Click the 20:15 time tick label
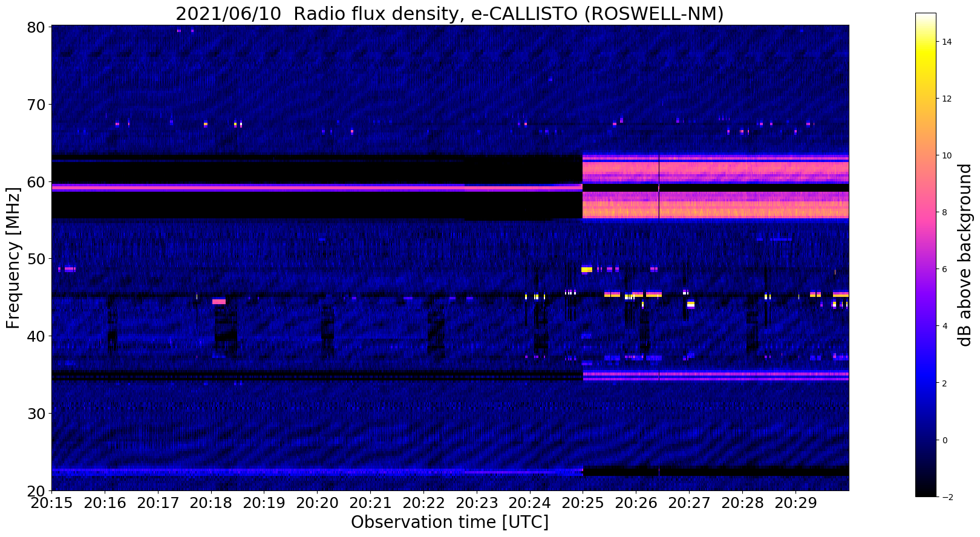 51,503
